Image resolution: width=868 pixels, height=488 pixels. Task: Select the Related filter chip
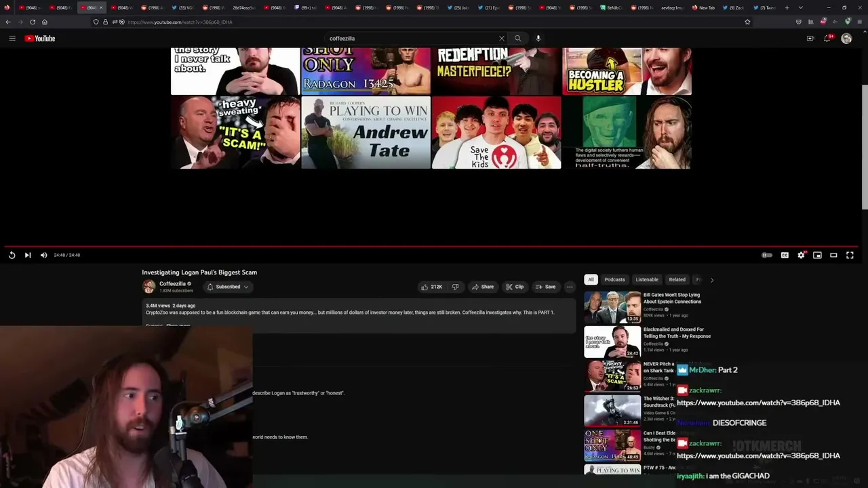tap(677, 279)
